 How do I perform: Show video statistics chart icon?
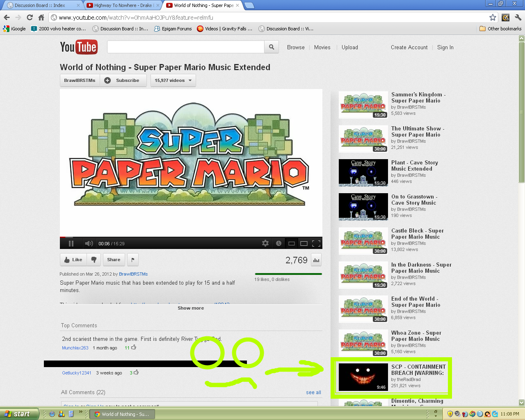point(316,260)
